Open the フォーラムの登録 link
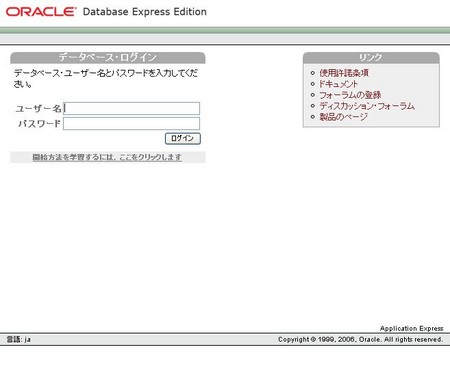The width and height of the screenshot is (450, 369). tap(350, 95)
